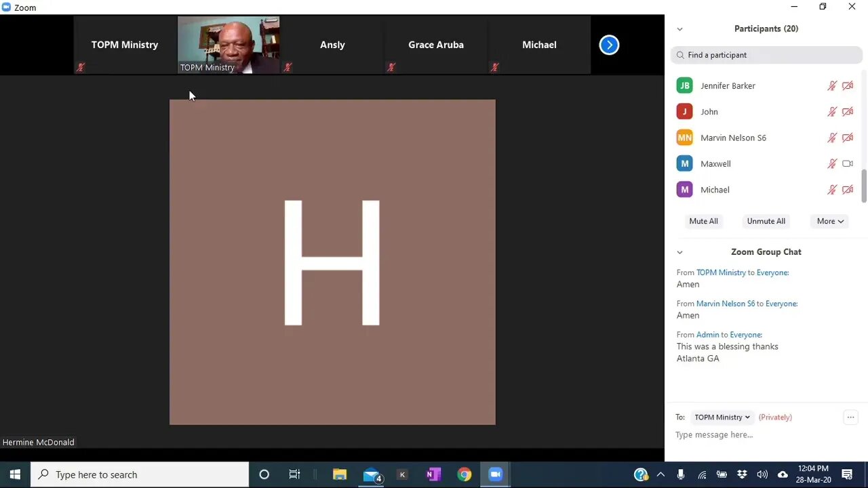Screen dimensions: 868x488
Task: Click the Zoom icon on the taskbar
Action: pyautogui.click(x=495, y=474)
